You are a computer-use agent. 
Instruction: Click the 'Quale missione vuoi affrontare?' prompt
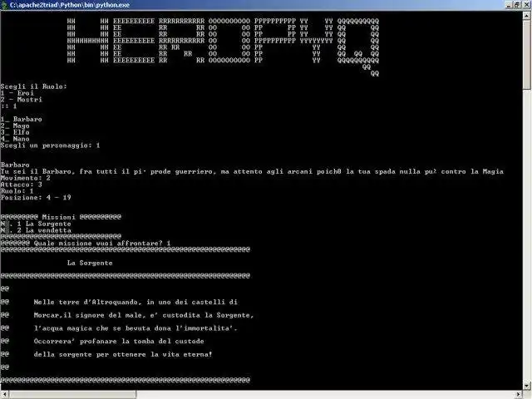[x=98, y=243]
